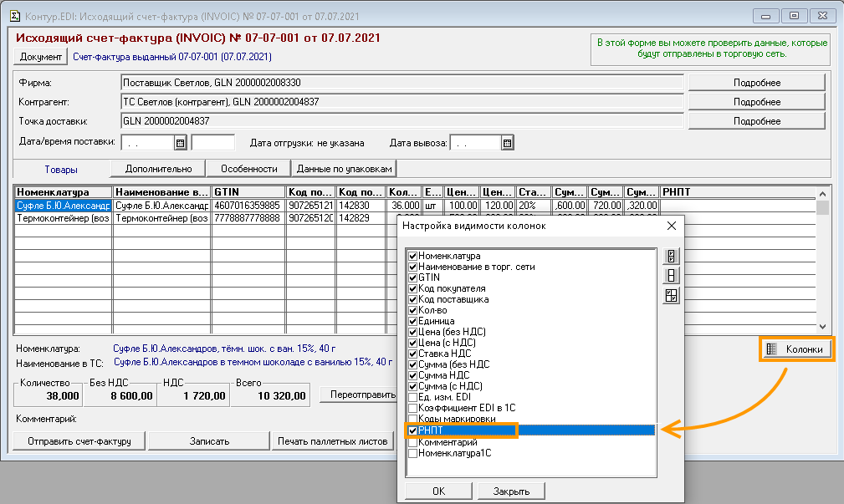This screenshot has width=844, height=504.
Task: Close the column visibility dialog with X
Action: click(x=671, y=226)
